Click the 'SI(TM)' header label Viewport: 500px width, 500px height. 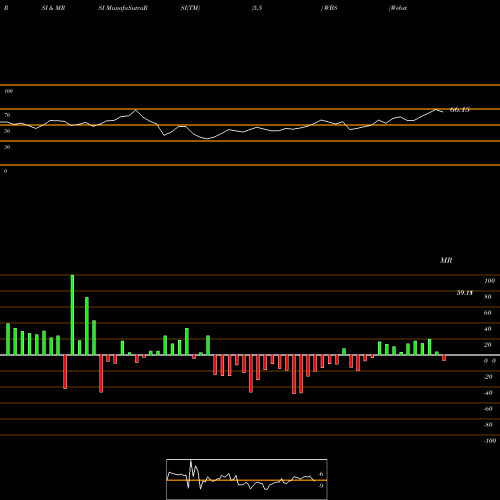coord(190,8)
